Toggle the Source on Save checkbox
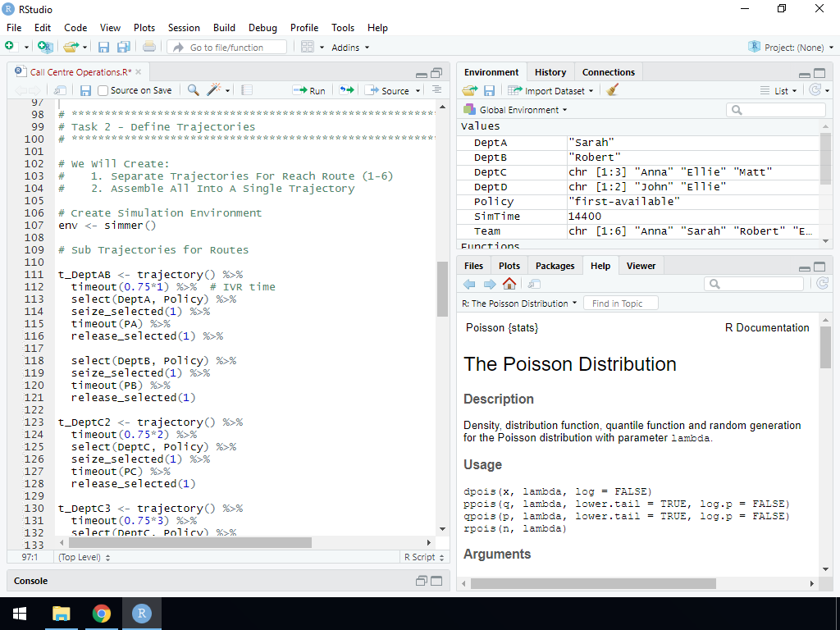 click(103, 90)
